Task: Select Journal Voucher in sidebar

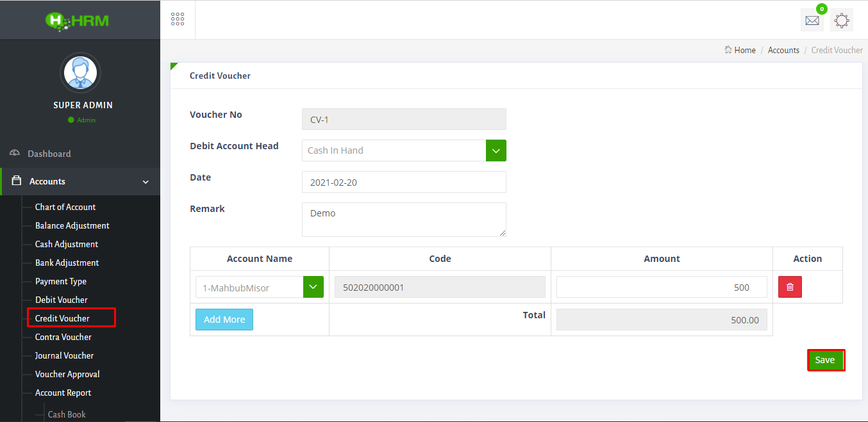Action: pyautogui.click(x=64, y=355)
